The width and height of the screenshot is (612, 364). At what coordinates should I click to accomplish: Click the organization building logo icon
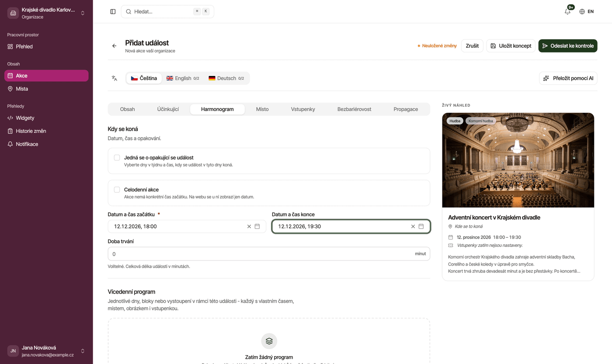13,13
